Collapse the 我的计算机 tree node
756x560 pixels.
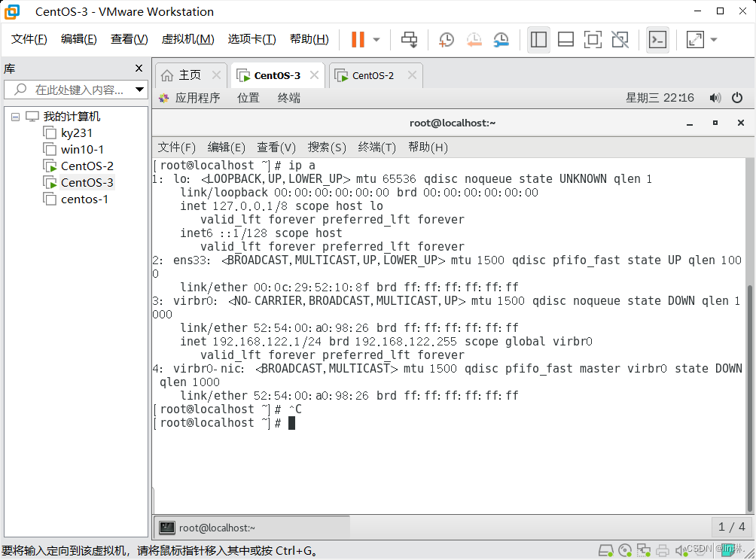pyautogui.click(x=15, y=117)
